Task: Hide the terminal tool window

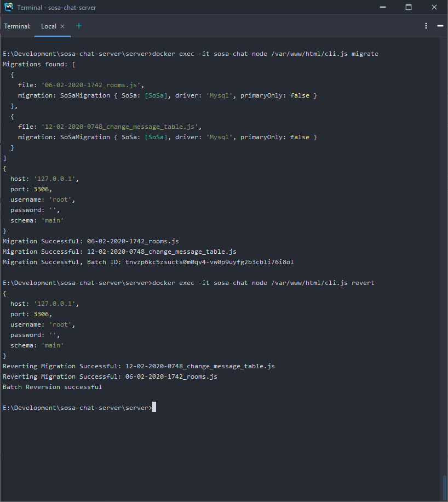Action: (440, 26)
